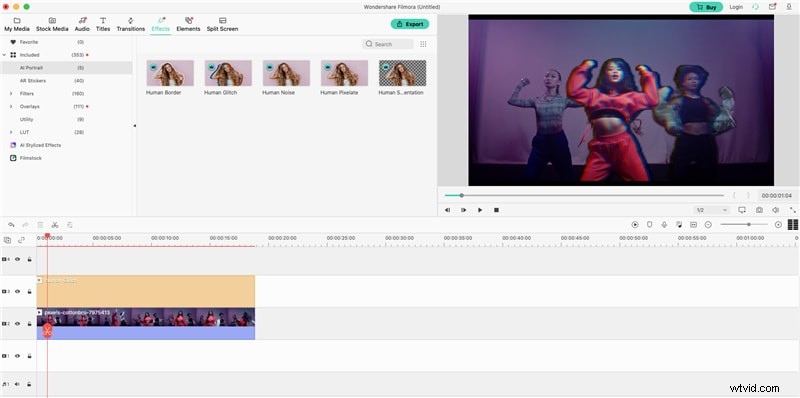Enter fullscreen preview mode
Screen dimensions: 800x398
pos(792,210)
